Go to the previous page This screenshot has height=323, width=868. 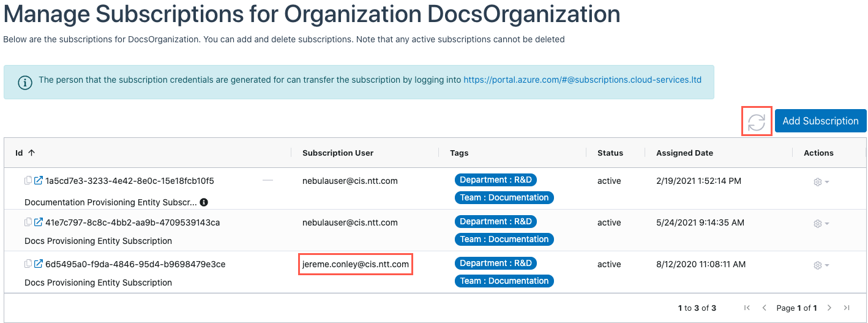click(764, 308)
